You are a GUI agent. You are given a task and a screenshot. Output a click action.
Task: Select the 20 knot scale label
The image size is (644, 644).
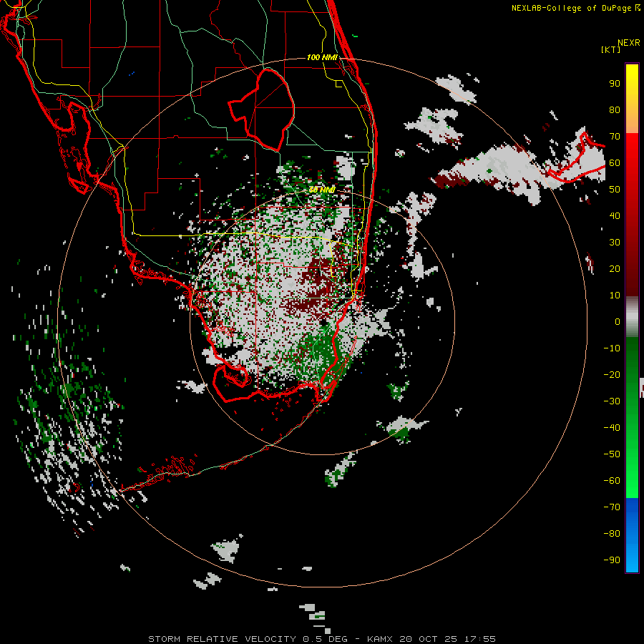(x=615, y=268)
